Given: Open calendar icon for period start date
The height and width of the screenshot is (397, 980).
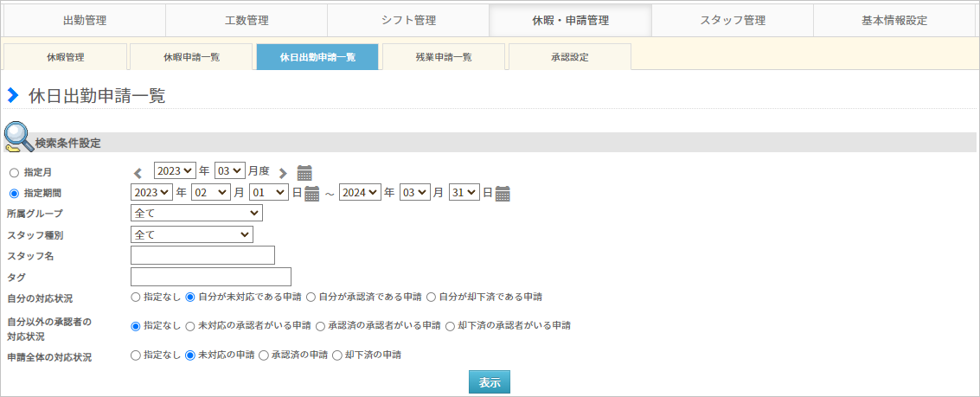Looking at the screenshot, I should coord(312,193).
